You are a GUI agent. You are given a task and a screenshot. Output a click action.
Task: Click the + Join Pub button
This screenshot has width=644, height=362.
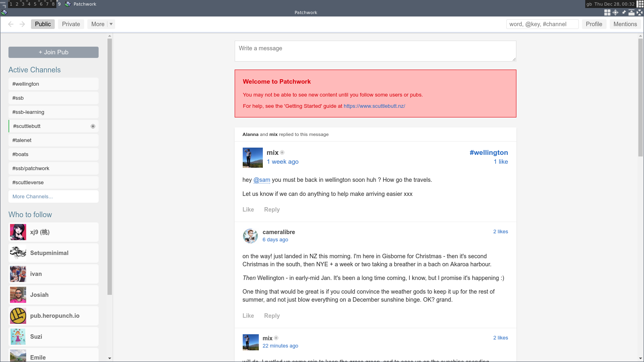point(54,52)
